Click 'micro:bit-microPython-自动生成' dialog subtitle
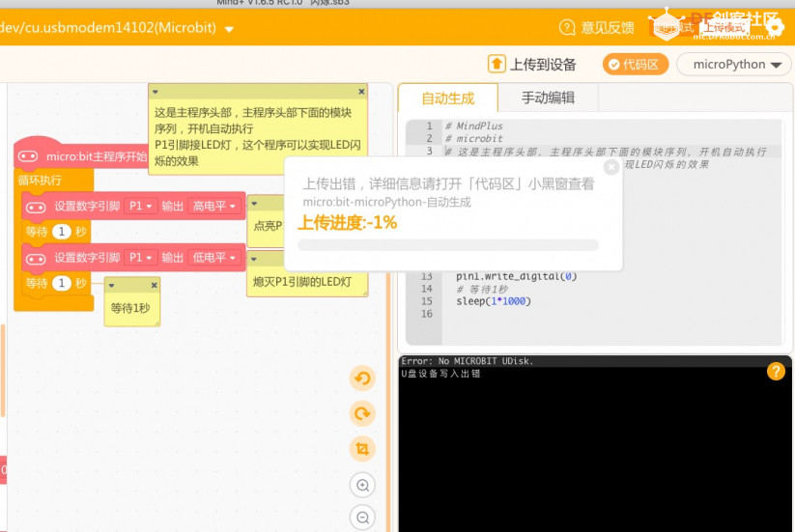 pyautogui.click(x=386, y=202)
